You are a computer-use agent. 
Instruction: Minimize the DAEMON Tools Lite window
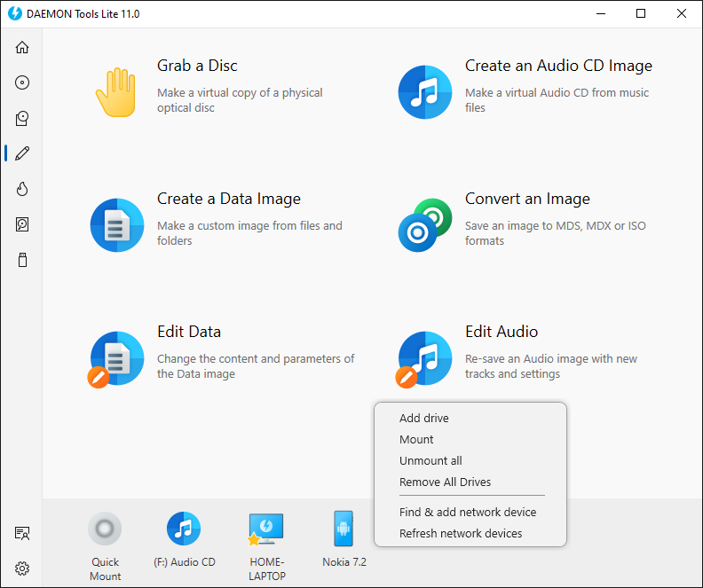tap(601, 13)
